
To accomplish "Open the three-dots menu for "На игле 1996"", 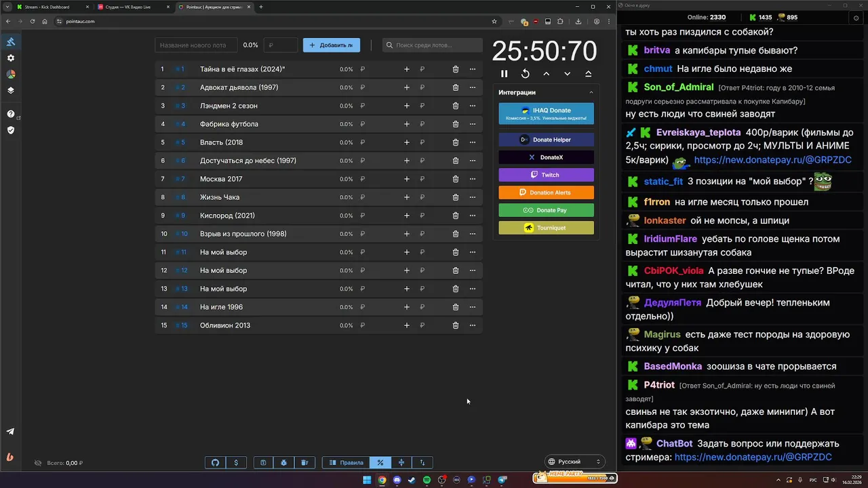I will tap(473, 307).
